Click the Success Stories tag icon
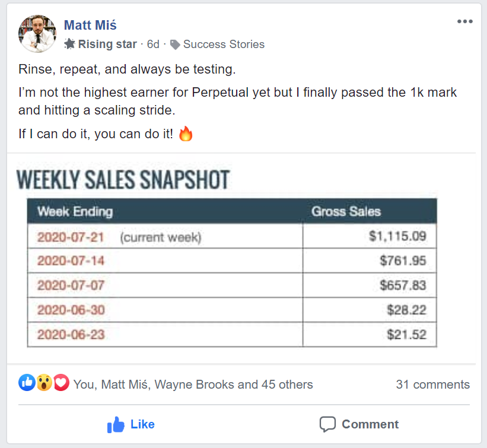 pos(175,45)
